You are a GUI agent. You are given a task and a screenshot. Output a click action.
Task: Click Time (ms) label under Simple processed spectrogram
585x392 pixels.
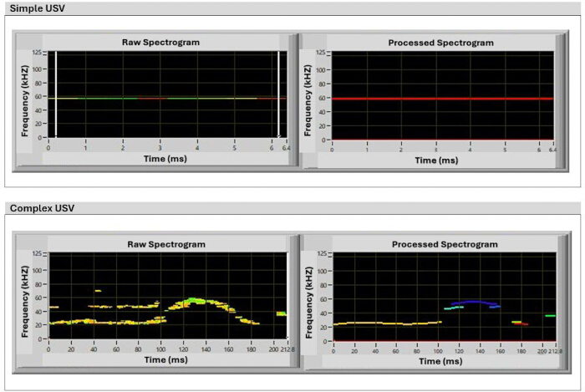tap(436, 160)
